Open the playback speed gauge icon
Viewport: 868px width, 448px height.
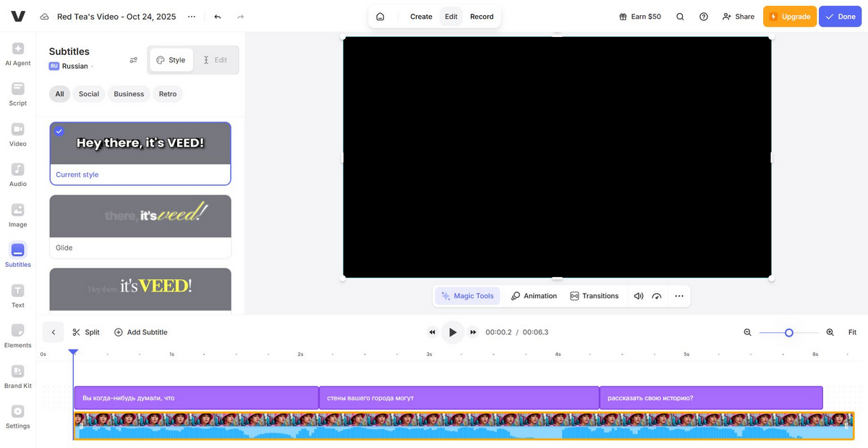point(657,296)
